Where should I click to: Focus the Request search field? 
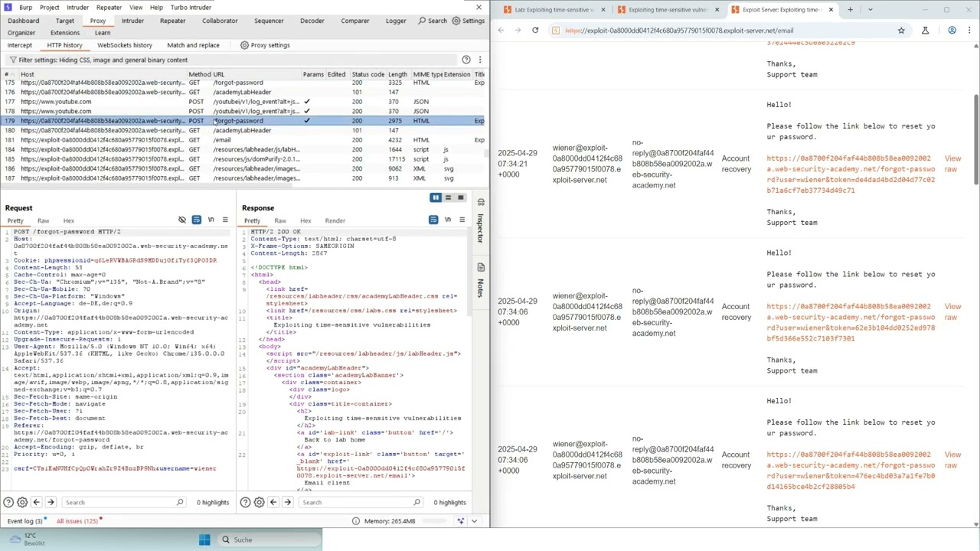pos(123,503)
